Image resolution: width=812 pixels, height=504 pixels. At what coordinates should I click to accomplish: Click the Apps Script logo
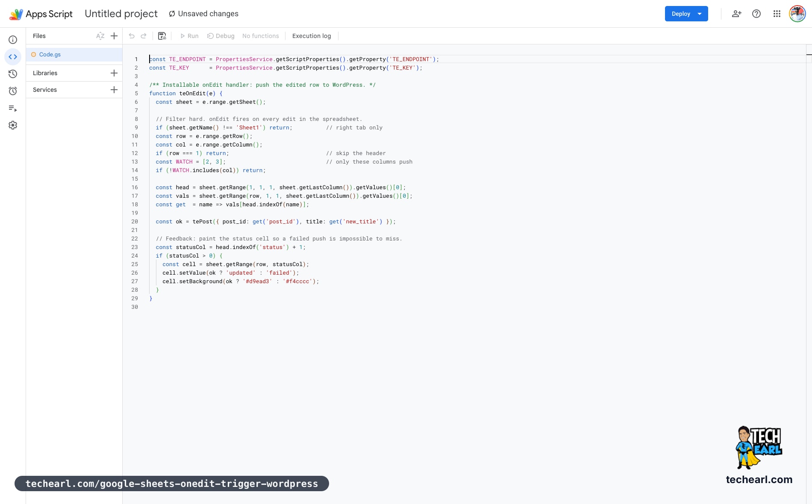(41, 14)
